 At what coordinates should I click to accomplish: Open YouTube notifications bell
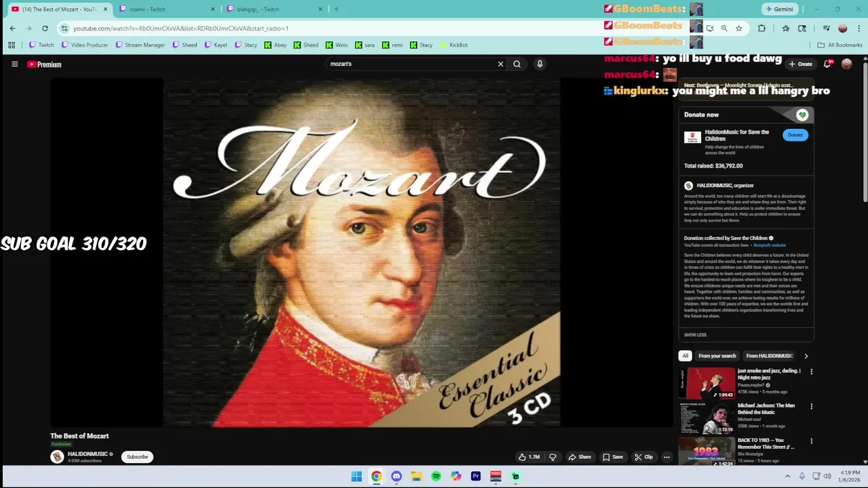[x=827, y=64]
